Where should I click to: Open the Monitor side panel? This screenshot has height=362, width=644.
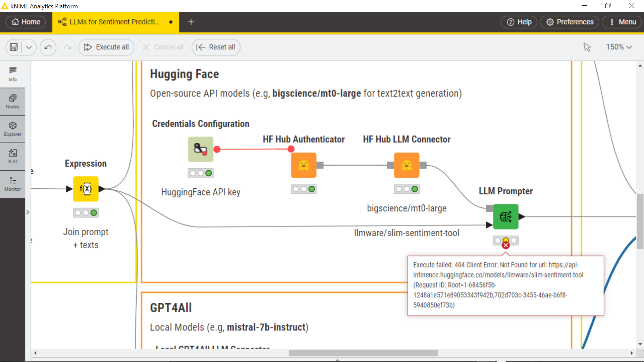click(13, 184)
